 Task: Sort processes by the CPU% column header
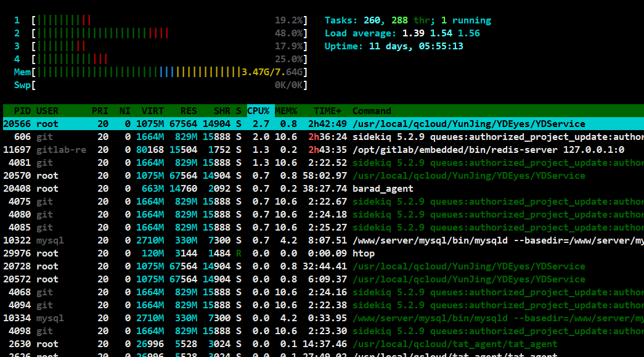click(x=257, y=111)
